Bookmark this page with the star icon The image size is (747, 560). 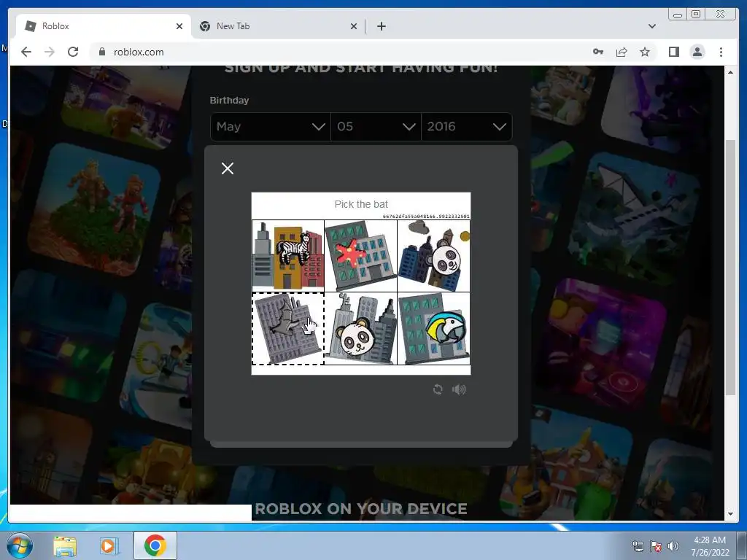point(645,52)
